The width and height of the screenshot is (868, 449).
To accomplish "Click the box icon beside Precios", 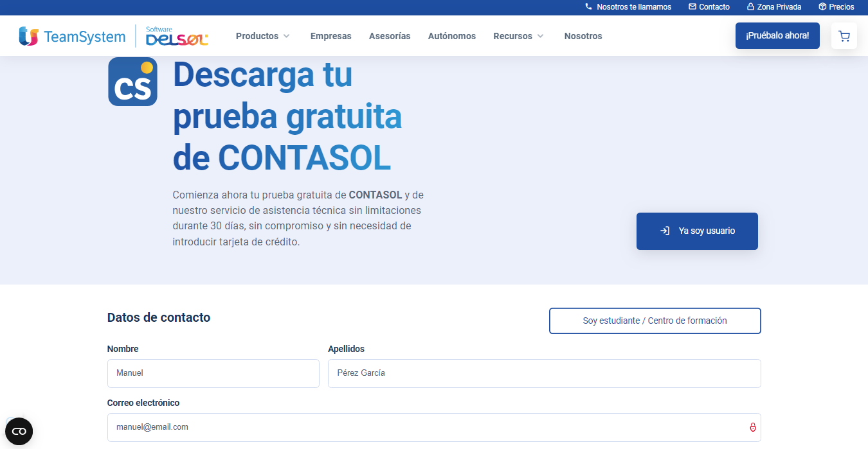I will (x=822, y=7).
